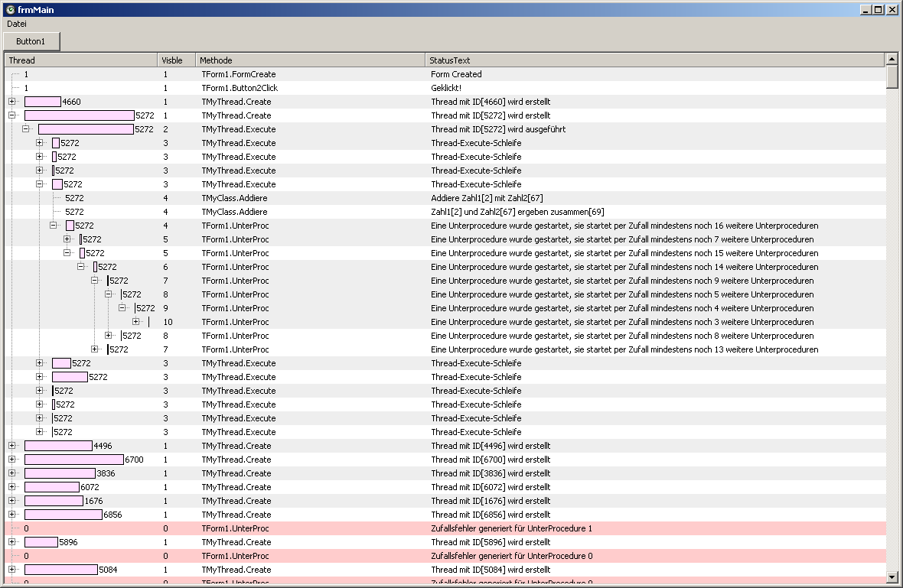
Task: Sort by the Thread column header
Action: pyautogui.click(x=80, y=60)
